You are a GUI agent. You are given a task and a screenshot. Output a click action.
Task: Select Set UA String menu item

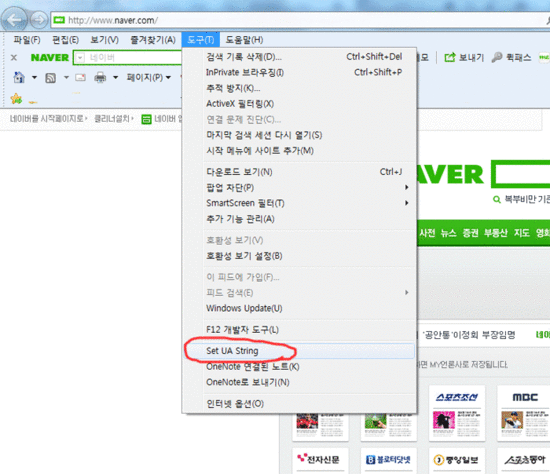tap(299, 351)
